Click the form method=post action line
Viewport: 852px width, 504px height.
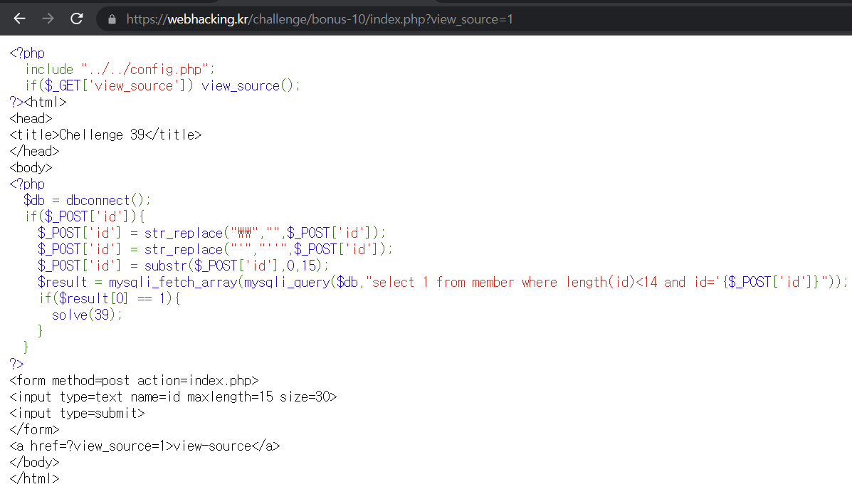point(135,381)
